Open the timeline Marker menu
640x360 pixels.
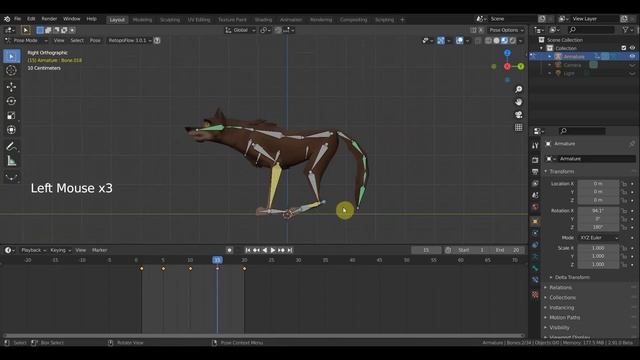(x=100, y=250)
